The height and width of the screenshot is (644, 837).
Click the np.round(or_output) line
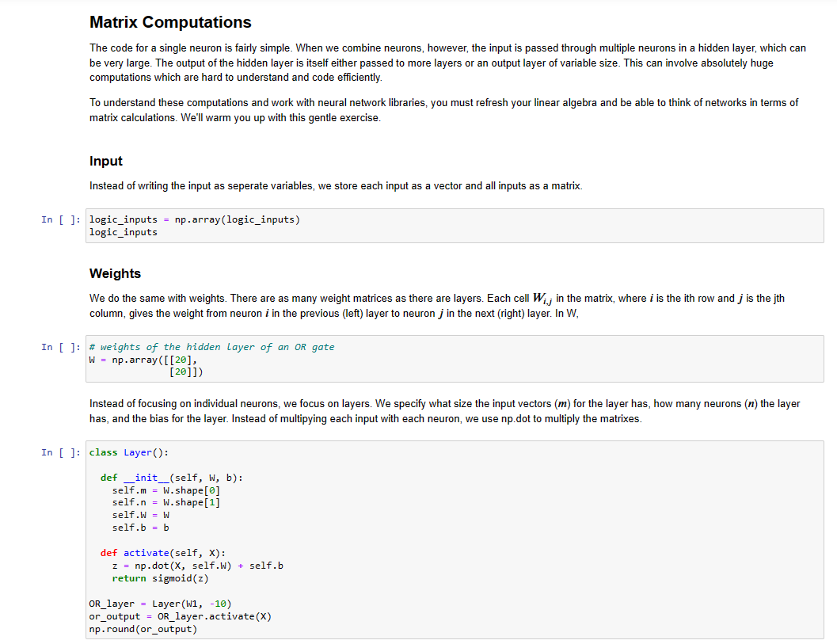[x=143, y=629]
